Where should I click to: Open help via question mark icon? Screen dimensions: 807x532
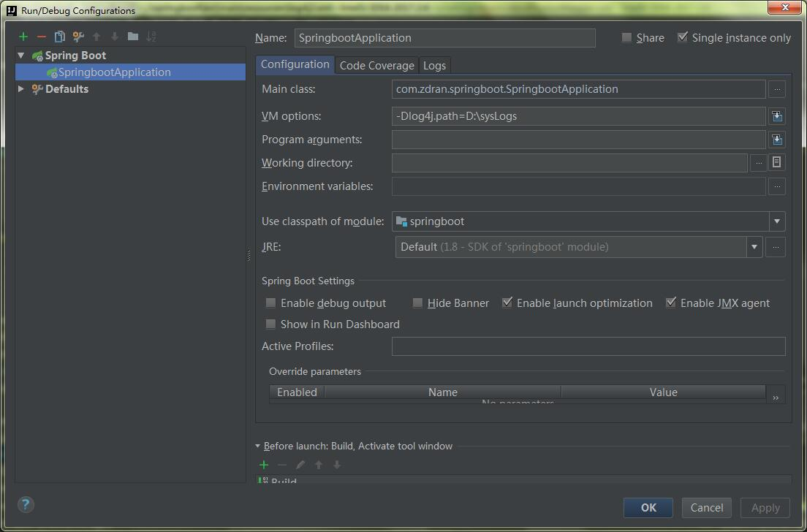coord(26,504)
